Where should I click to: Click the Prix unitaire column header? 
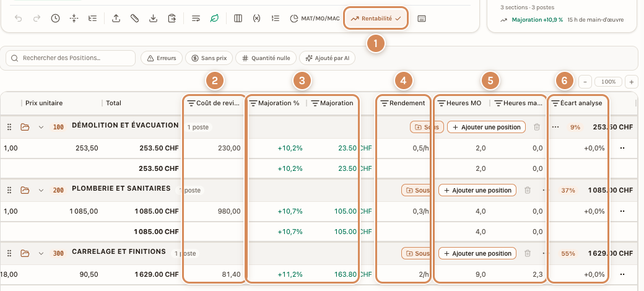click(44, 103)
